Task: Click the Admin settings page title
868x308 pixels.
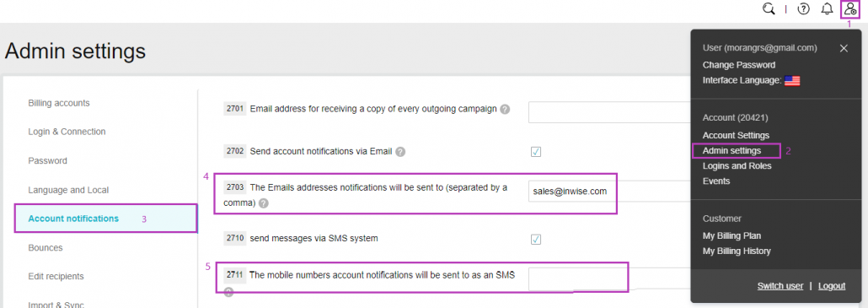Action: coord(75,51)
